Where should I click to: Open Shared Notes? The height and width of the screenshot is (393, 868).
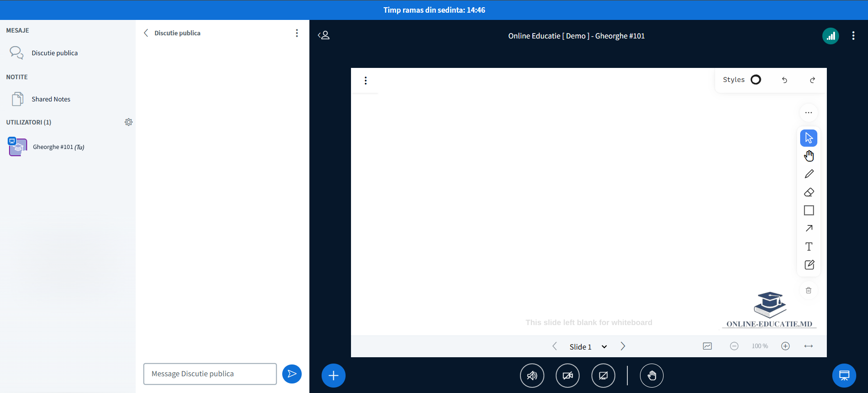pos(51,99)
